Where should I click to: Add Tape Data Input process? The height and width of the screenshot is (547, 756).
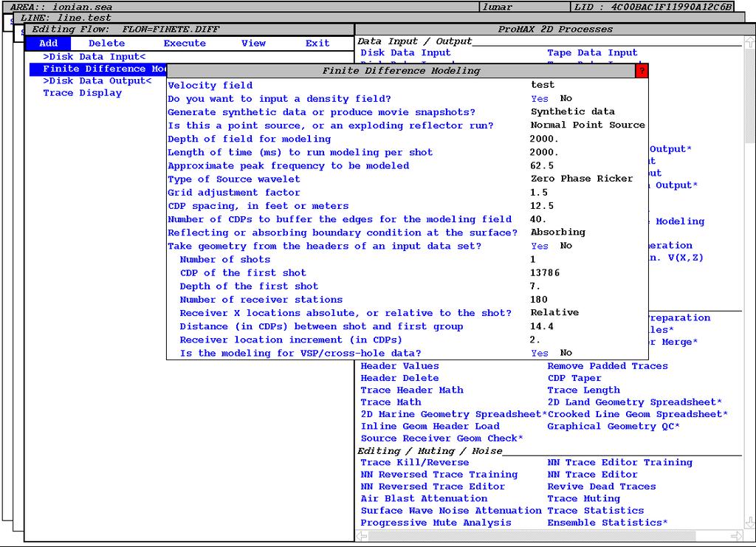click(592, 52)
